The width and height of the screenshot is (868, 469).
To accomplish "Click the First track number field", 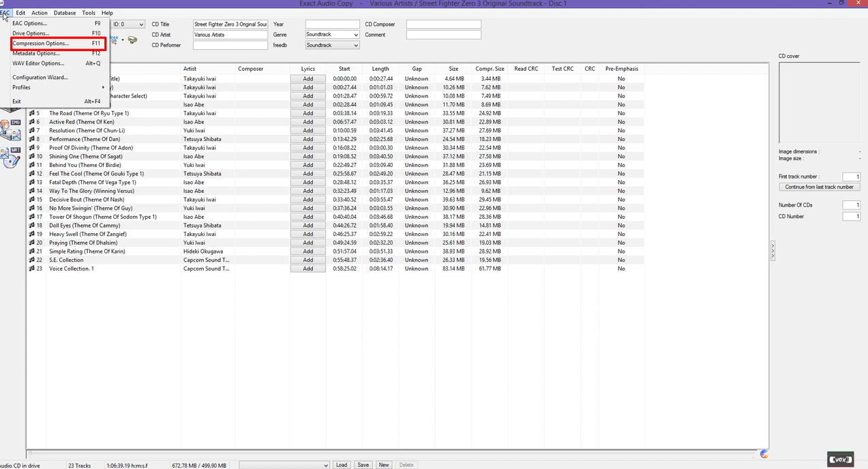I will (x=851, y=177).
